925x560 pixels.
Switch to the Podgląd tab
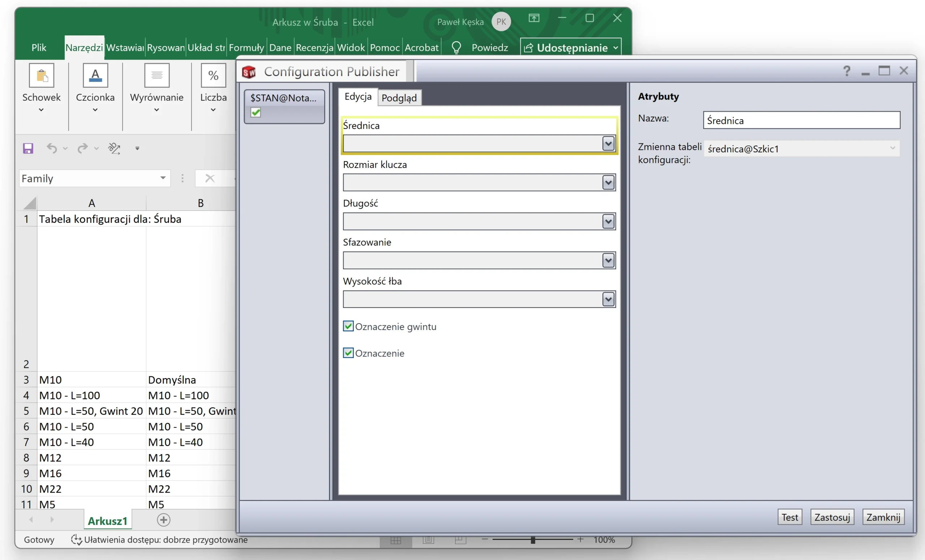399,98
